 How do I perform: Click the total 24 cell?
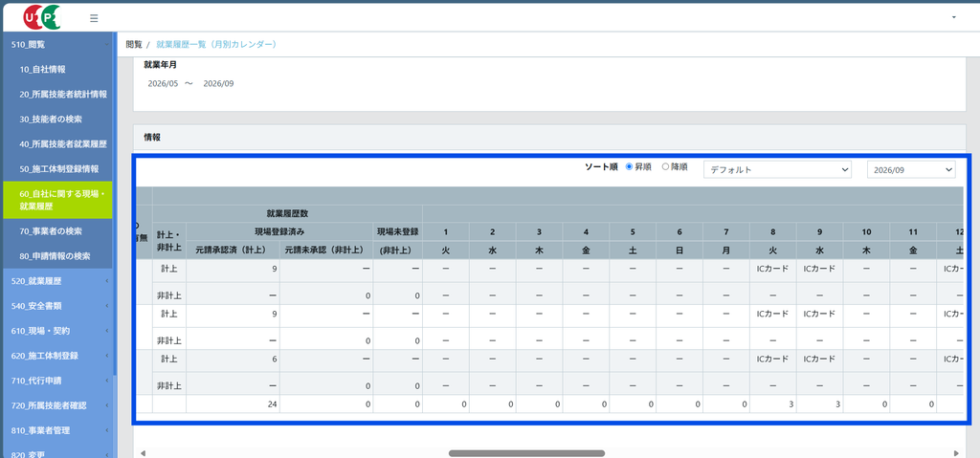pos(233,404)
